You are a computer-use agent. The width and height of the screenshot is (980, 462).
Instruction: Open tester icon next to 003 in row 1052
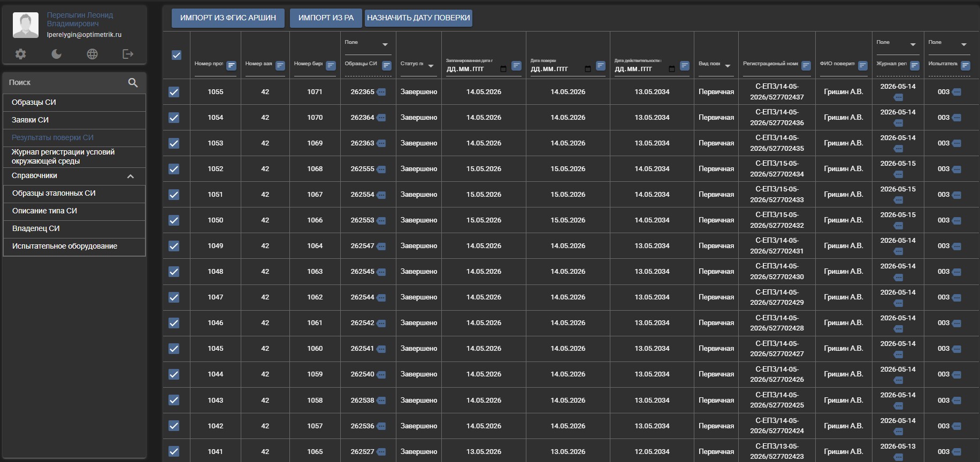coord(956,169)
